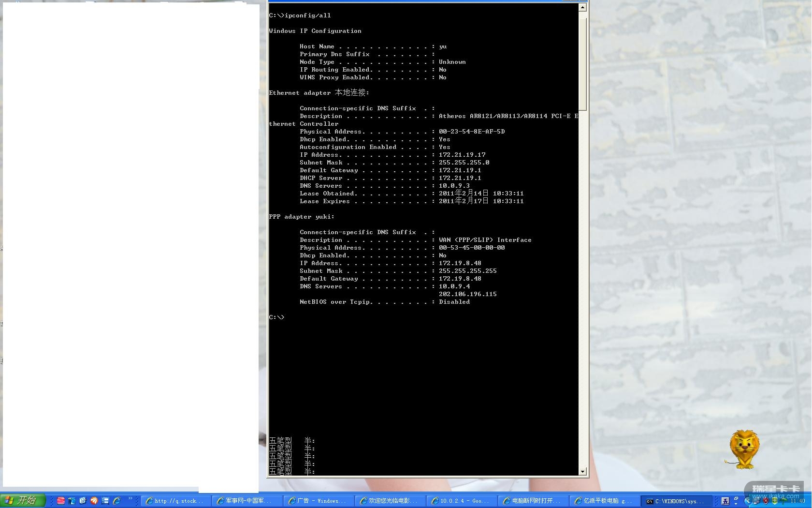Image resolution: width=812 pixels, height=508 pixels.
Task: Launch the orange round quick launch icon
Action: (94, 501)
